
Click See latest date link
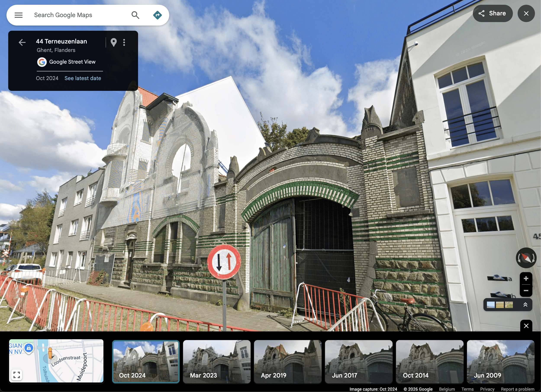pos(82,78)
